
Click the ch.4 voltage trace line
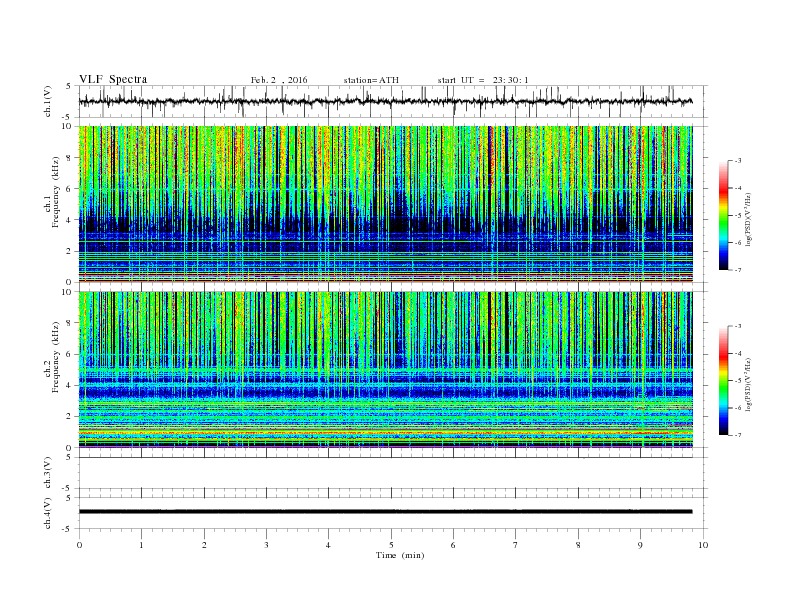pos(385,512)
